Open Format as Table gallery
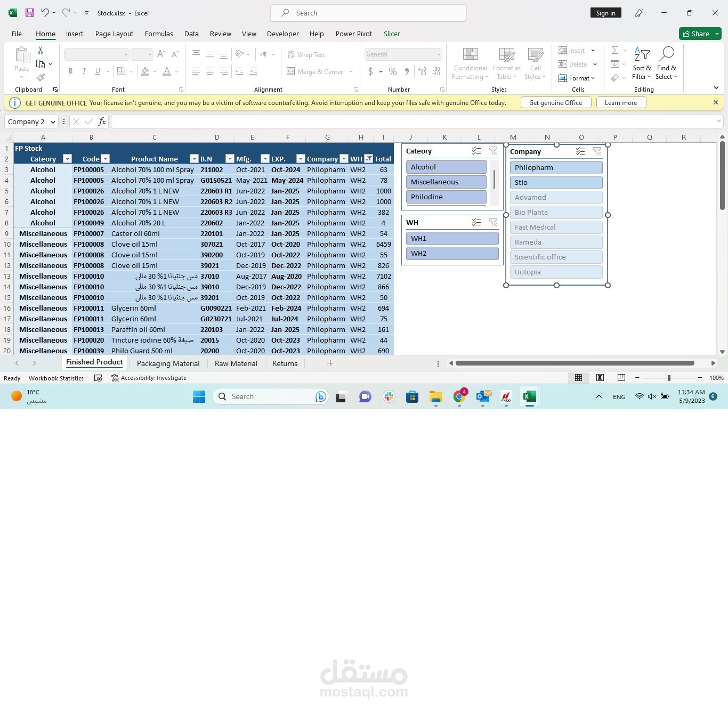 point(506,64)
